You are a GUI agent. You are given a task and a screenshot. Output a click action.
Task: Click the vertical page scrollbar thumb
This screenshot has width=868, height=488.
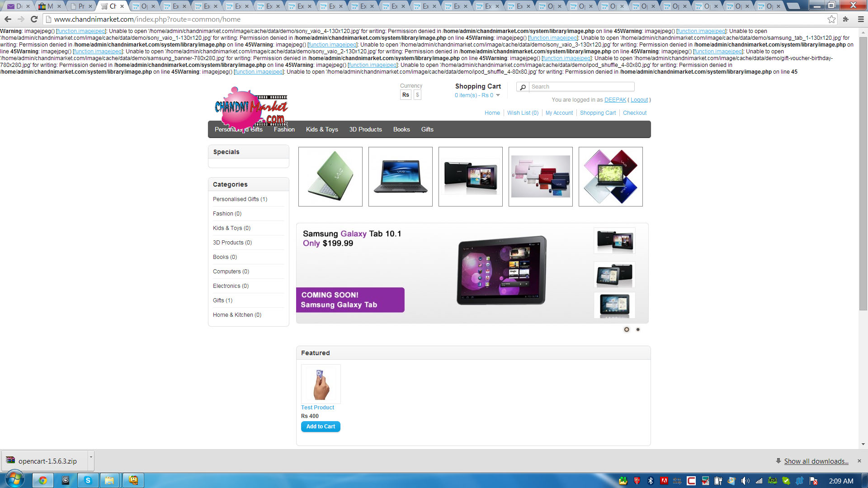(863, 174)
